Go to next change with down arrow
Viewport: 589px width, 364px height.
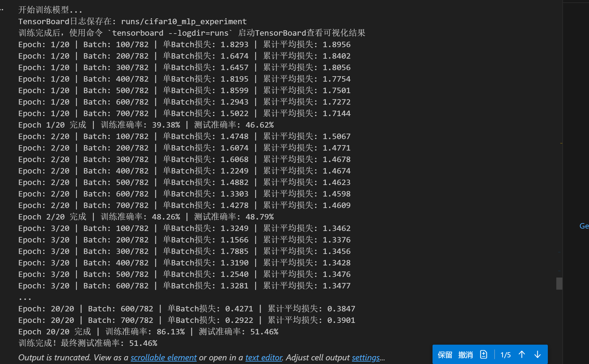point(538,354)
